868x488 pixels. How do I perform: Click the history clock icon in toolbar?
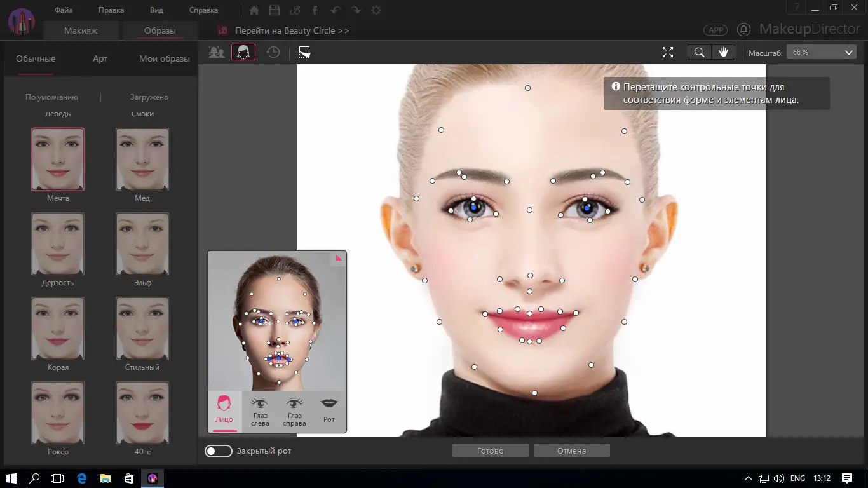(273, 52)
